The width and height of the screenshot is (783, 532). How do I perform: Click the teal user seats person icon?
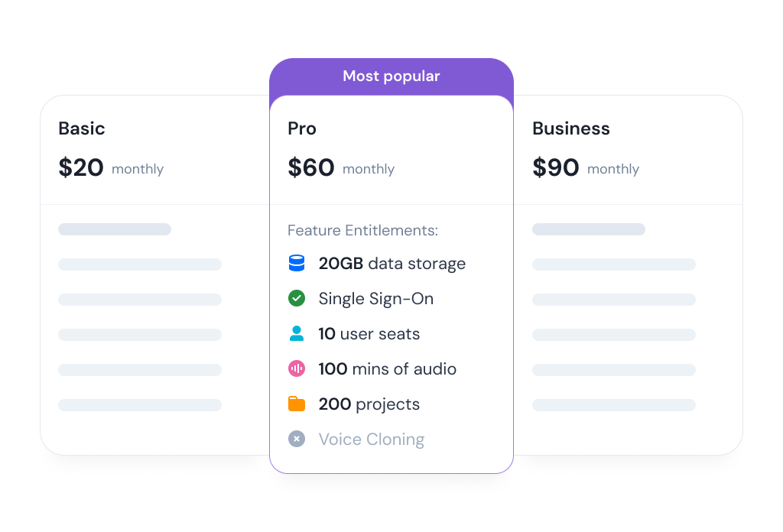pos(297,334)
